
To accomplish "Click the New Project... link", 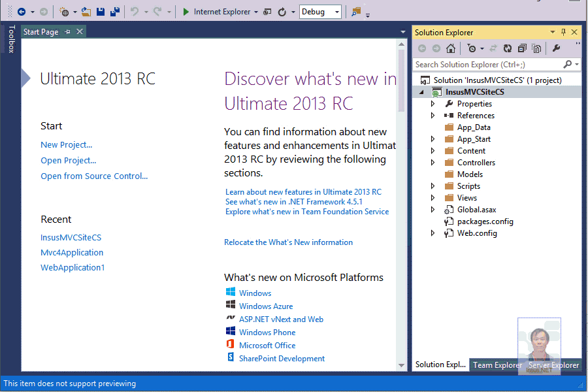I will [67, 145].
